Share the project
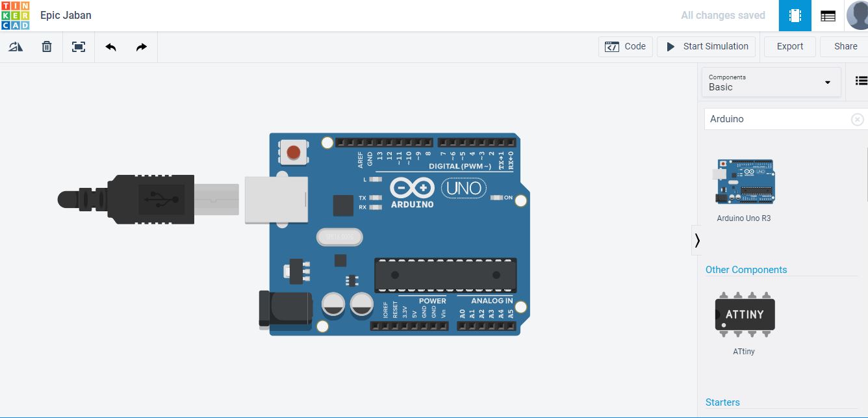Image resolution: width=868 pixels, height=418 pixels. click(845, 47)
